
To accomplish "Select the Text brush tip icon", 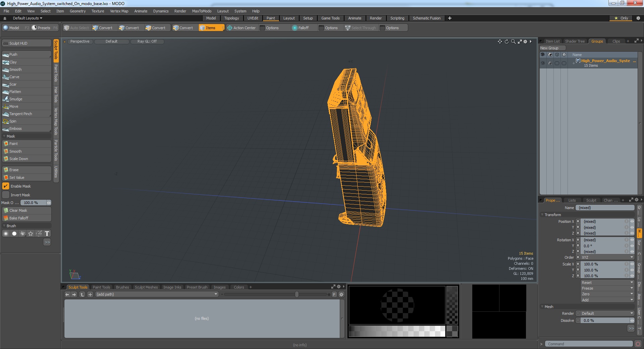I will pos(47,234).
